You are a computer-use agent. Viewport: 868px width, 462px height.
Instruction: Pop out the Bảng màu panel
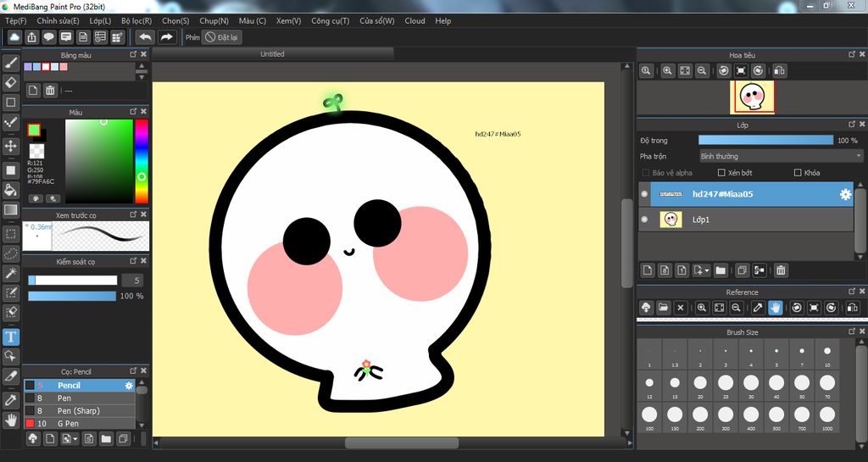coord(133,54)
